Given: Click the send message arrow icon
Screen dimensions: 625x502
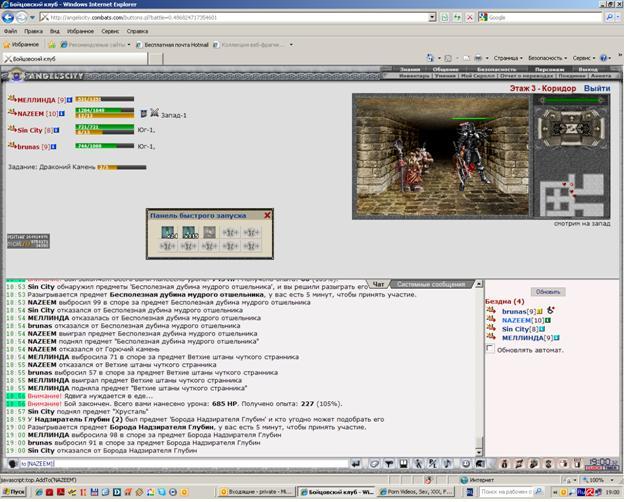Looking at the screenshot, I should pyautogui.click(x=356, y=464).
